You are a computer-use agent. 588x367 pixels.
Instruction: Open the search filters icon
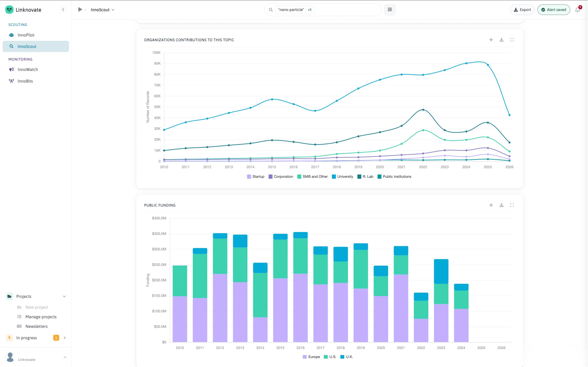click(390, 10)
